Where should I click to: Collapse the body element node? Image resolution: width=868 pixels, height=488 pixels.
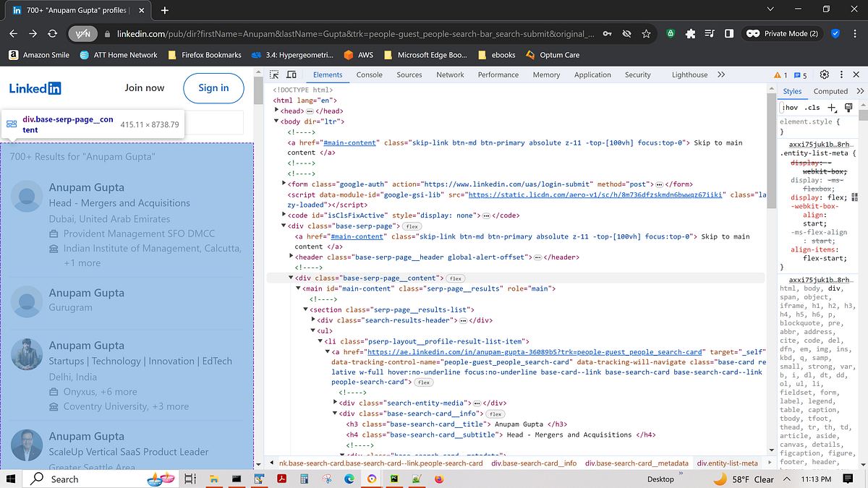[276, 121]
